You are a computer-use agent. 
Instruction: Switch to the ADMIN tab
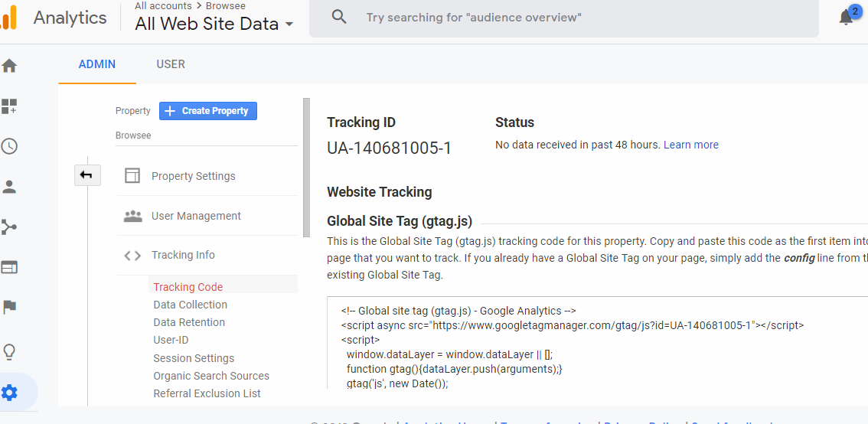(x=97, y=64)
